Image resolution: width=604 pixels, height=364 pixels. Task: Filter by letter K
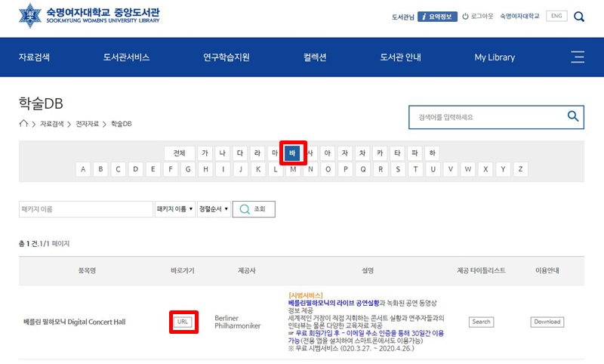coord(258,169)
